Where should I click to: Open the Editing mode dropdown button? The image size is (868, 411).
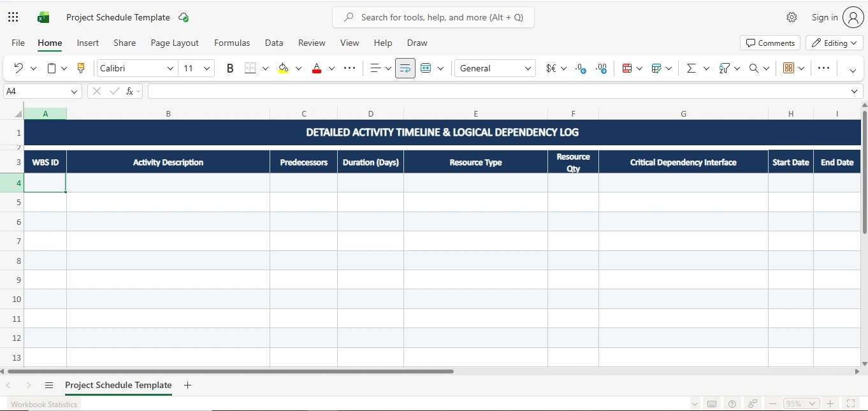[835, 43]
